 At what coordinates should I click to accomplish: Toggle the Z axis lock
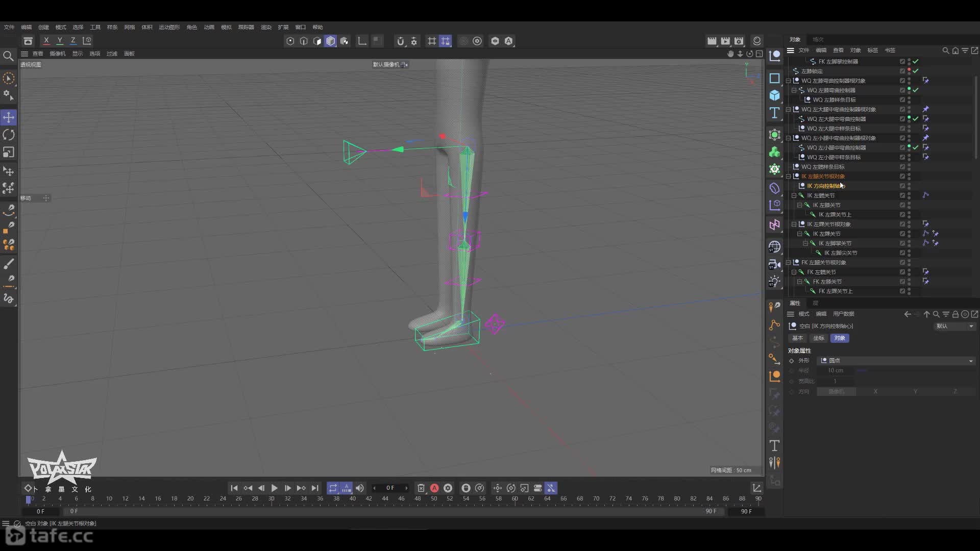click(x=73, y=41)
